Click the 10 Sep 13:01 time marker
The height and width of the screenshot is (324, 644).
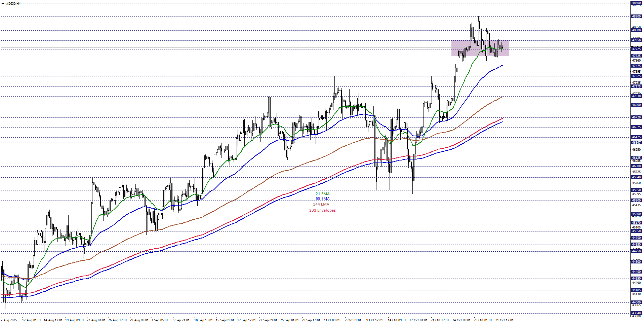pyautogui.click(x=203, y=320)
